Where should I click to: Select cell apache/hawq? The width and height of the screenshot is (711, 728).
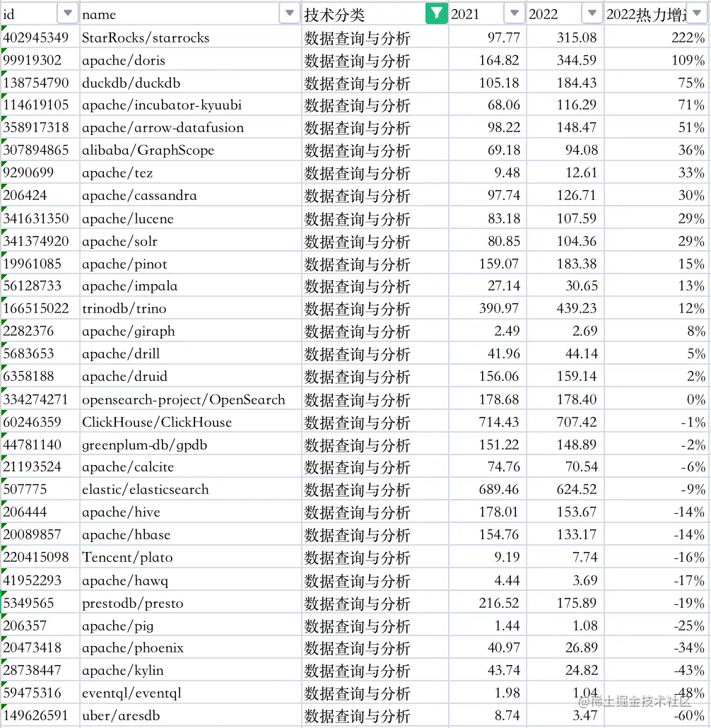(x=190, y=580)
